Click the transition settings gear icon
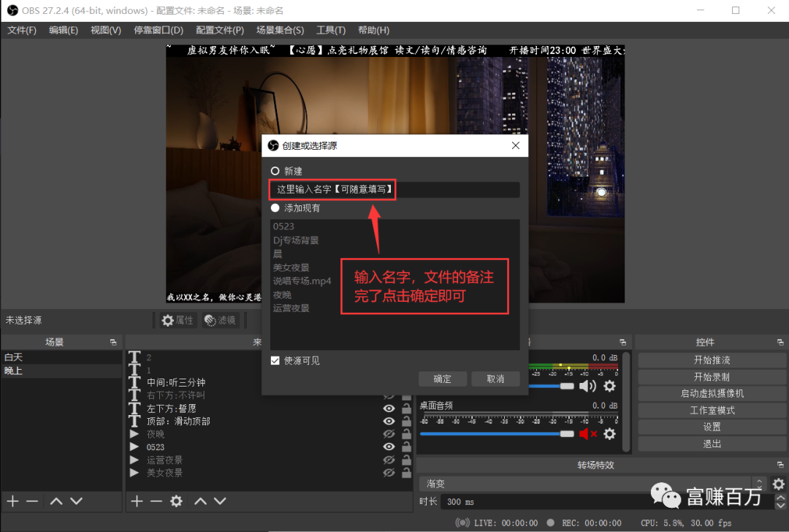The width and height of the screenshot is (789, 532). click(779, 484)
